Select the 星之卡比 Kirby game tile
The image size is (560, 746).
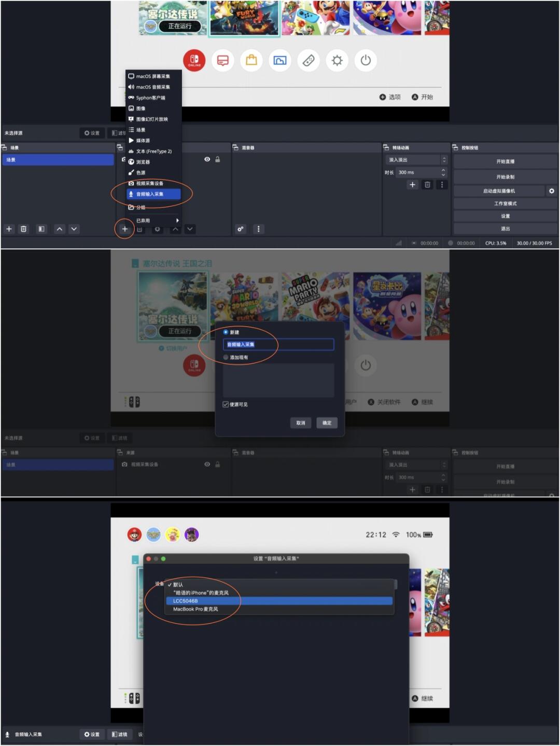coord(387,306)
